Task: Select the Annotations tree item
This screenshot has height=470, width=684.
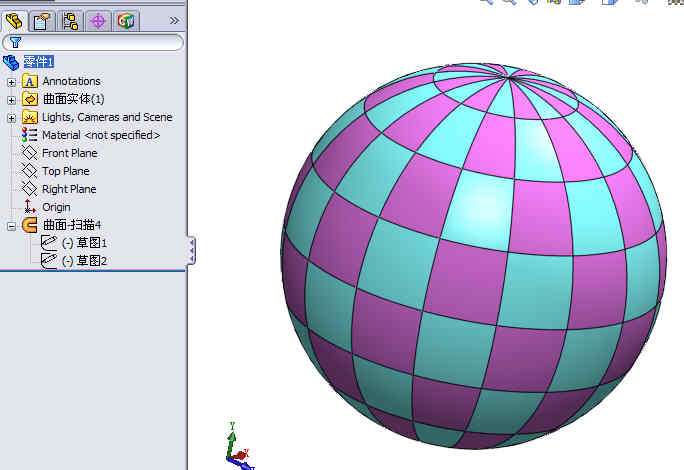Action: click(71, 81)
